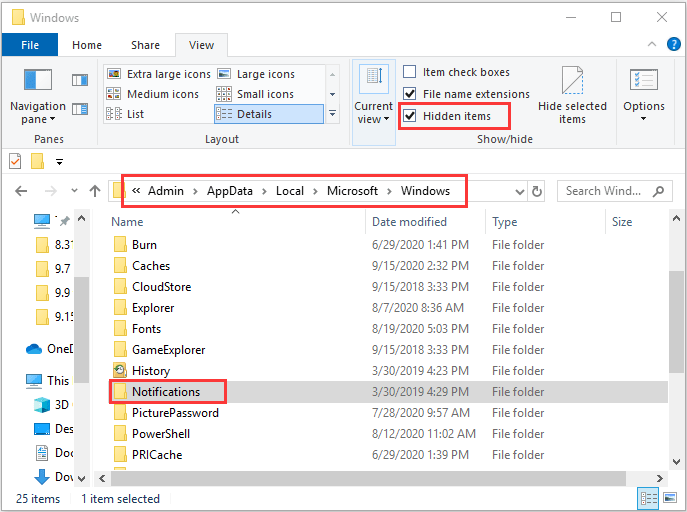Enable Item check boxes

pos(409,71)
